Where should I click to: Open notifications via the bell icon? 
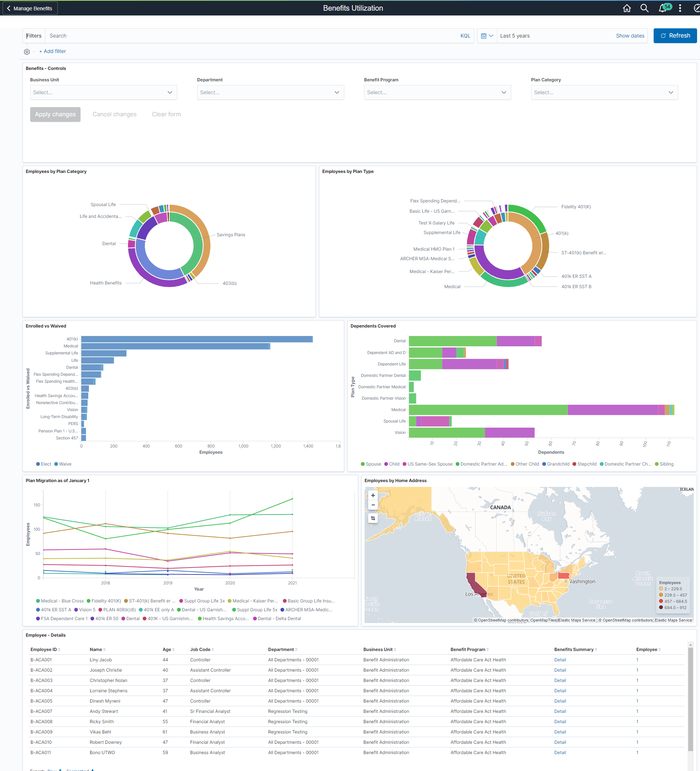click(662, 8)
